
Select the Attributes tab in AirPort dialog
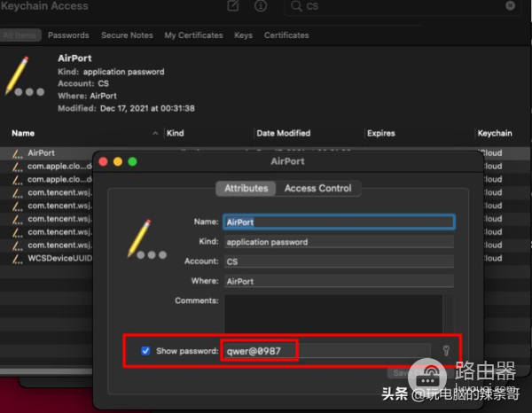246,188
